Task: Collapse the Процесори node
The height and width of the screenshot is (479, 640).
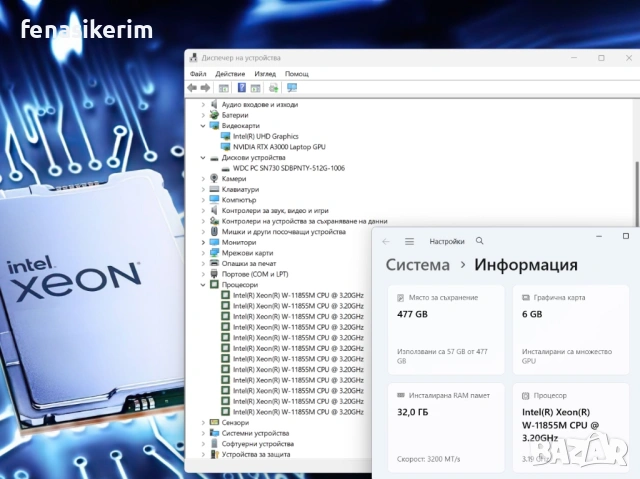Action: (x=203, y=285)
